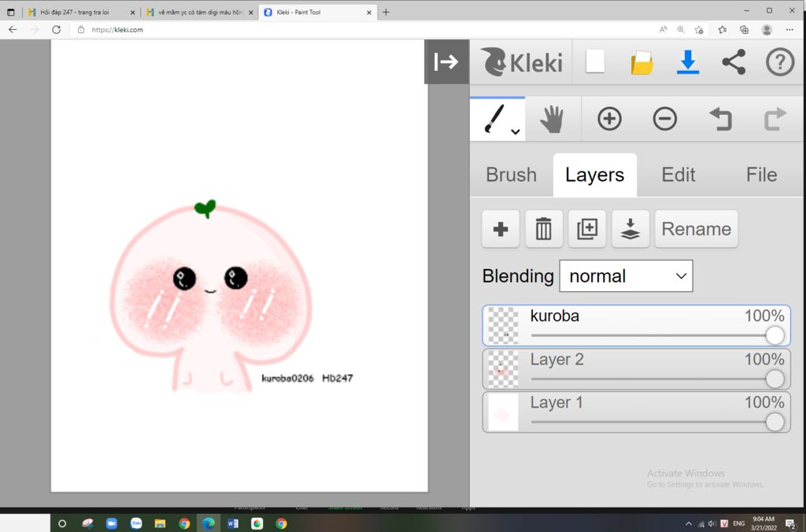This screenshot has width=806, height=532.
Task: Click the 'Layer 2' layer name
Action: [x=556, y=360]
